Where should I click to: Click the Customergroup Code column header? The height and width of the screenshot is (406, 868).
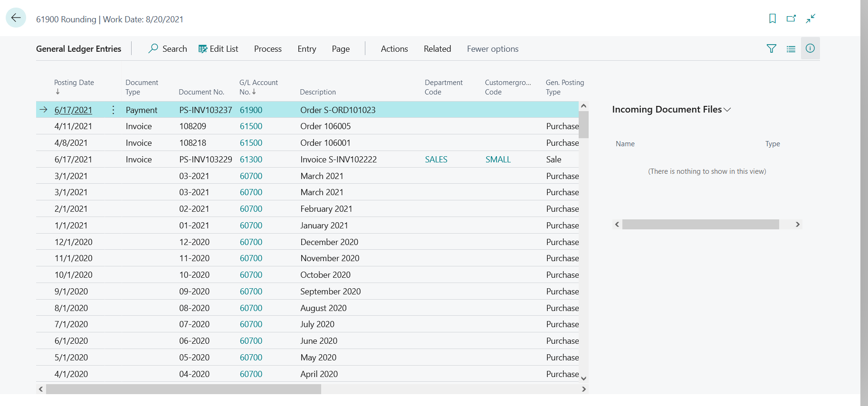point(508,87)
